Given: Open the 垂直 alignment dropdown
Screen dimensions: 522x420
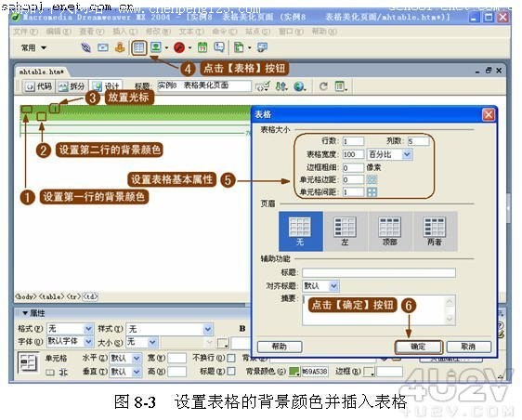Looking at the screenshot, I should pos(137,372).
